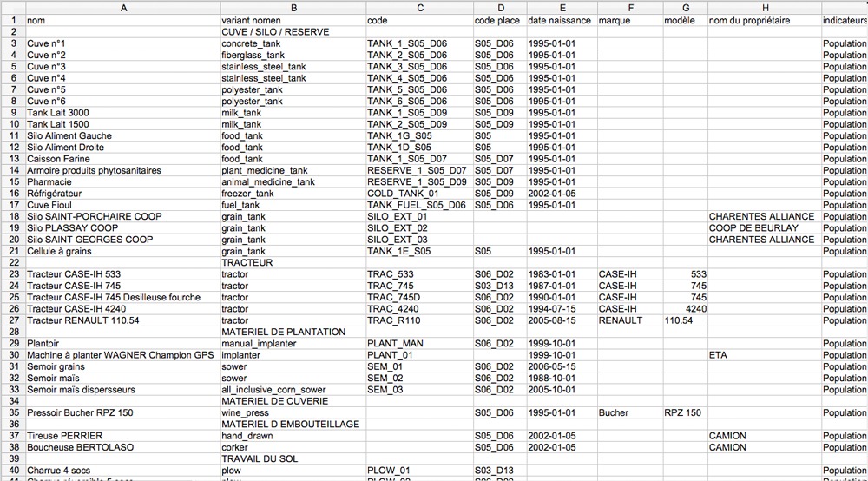The image size is (868, 481).
Task: Select the 'all_inclusive_corn_sower' cell
Action: coord(293,390)
